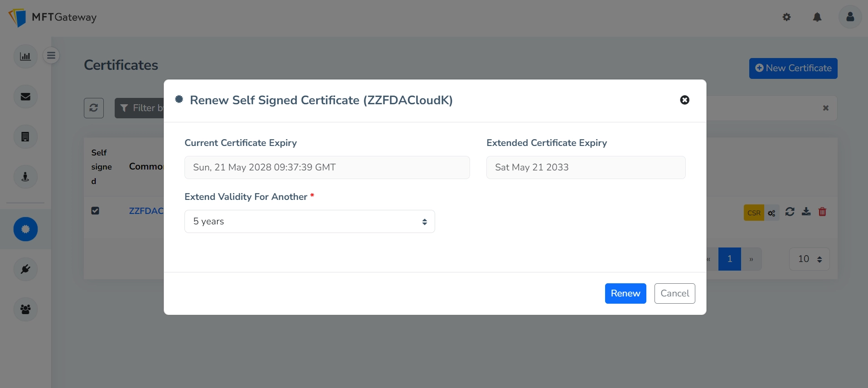Select the active Certificates badge icon
The height and width of the screenshot is (388, 868).
tap(25, 229)
